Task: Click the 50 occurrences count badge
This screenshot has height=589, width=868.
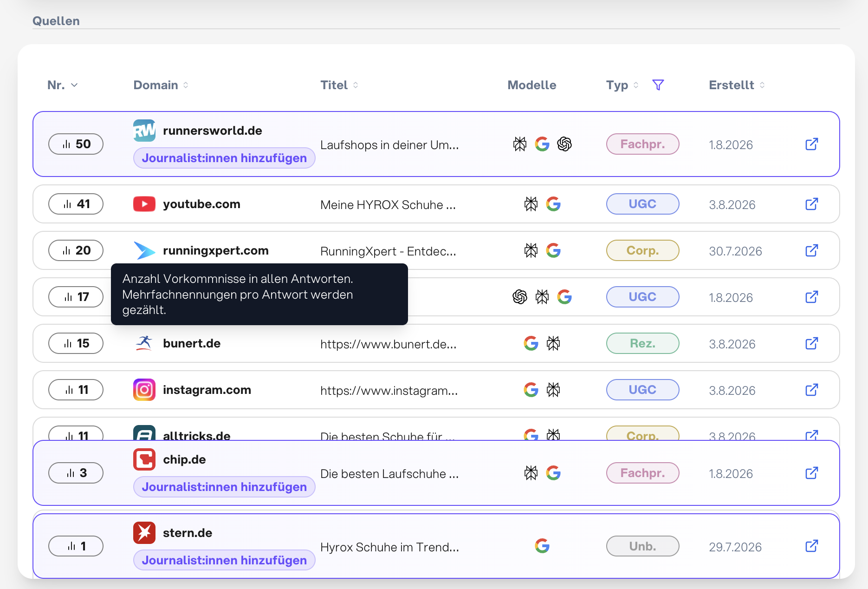Action: [x=76, y=144]
